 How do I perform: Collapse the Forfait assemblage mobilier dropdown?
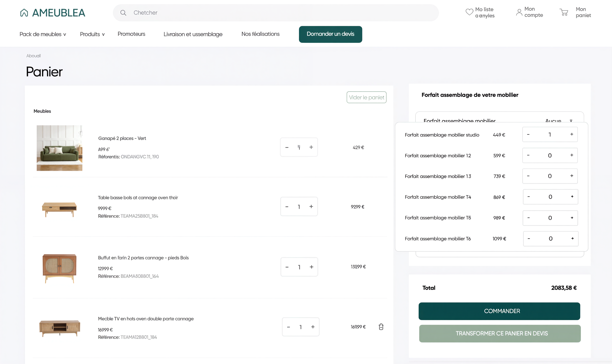tap(571, 120)
